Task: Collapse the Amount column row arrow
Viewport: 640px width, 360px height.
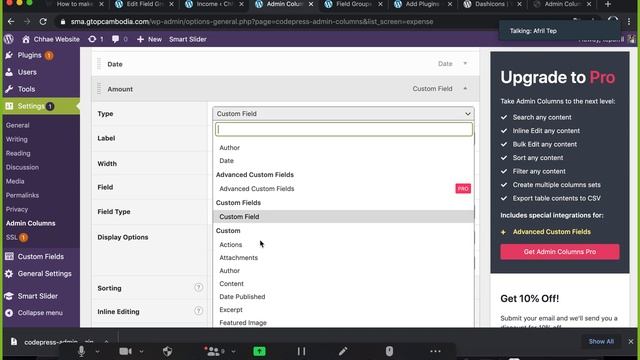Action: coord(465,89)
